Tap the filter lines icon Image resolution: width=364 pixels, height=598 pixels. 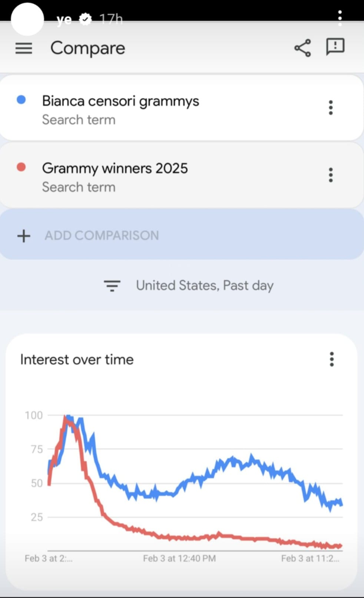click(112, 285)
